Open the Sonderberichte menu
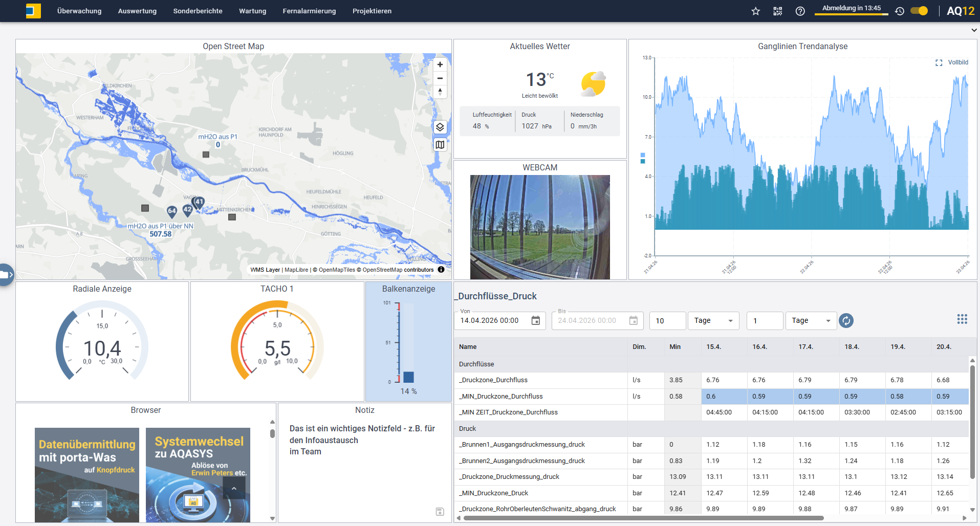 198,11
